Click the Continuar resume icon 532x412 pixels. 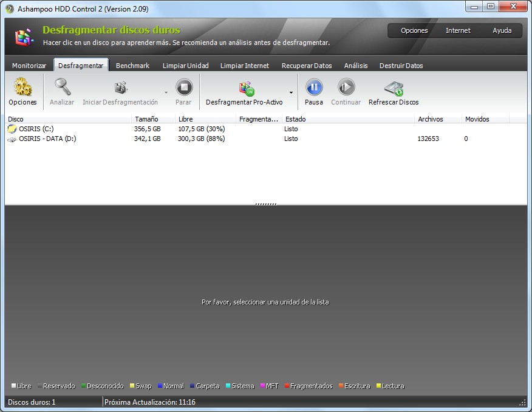346,87
